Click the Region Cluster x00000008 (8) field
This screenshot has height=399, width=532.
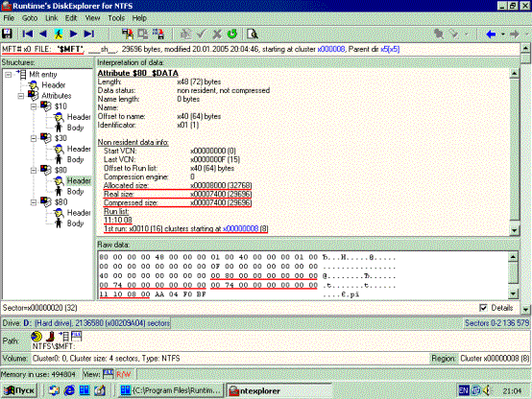(495, 359)
